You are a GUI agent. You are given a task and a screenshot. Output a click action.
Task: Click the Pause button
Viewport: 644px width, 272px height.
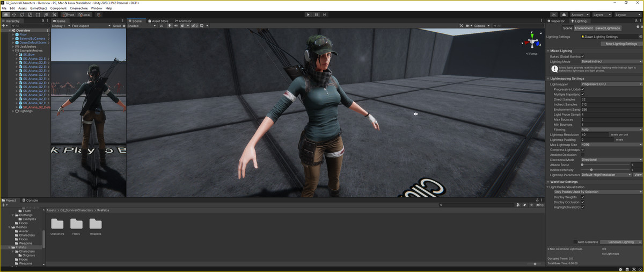[x=316, y=15]
